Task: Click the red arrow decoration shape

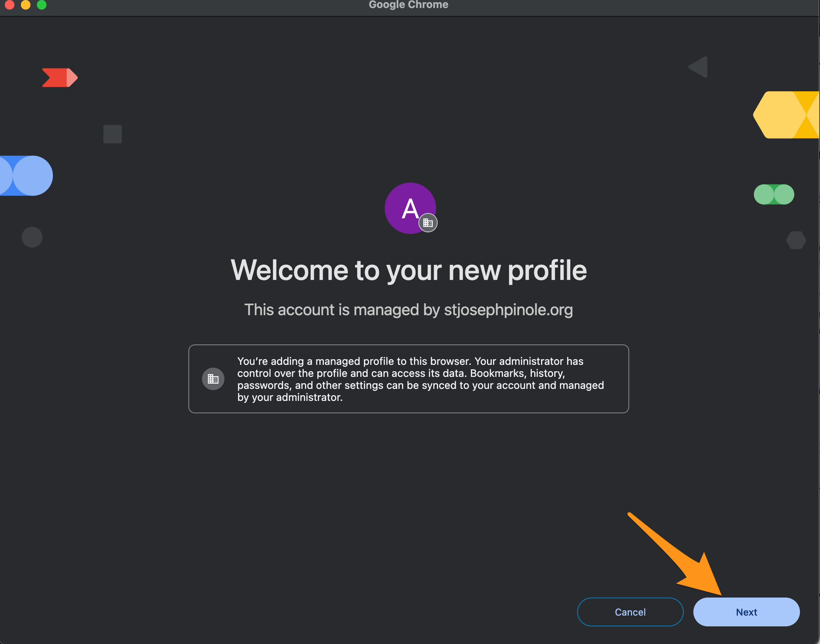Action: pos(59,77)
